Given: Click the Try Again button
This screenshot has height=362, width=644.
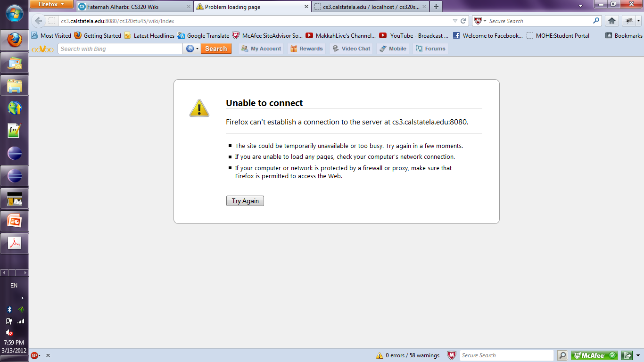Looking at the screenshot, I should tap(245, 201).
